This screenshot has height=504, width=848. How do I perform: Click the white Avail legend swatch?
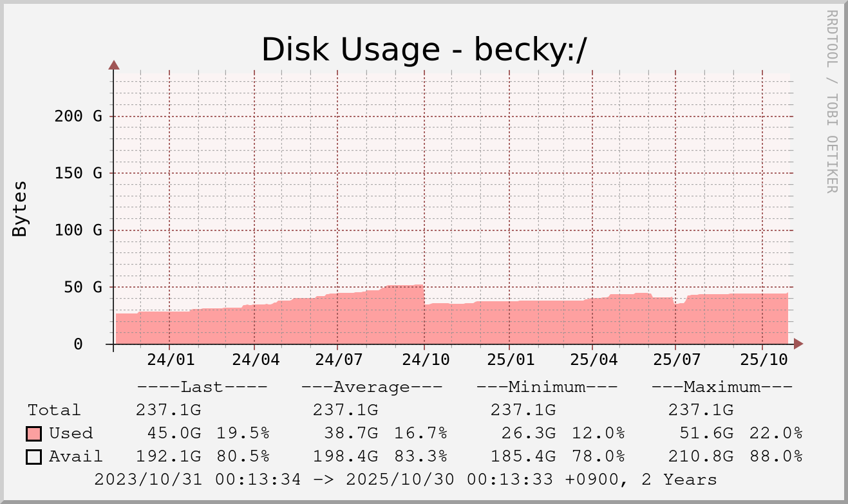[34, 457]
